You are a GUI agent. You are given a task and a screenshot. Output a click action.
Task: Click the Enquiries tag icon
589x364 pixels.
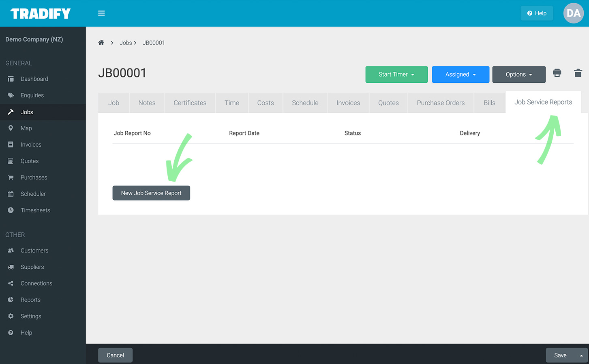pos(11,95)
